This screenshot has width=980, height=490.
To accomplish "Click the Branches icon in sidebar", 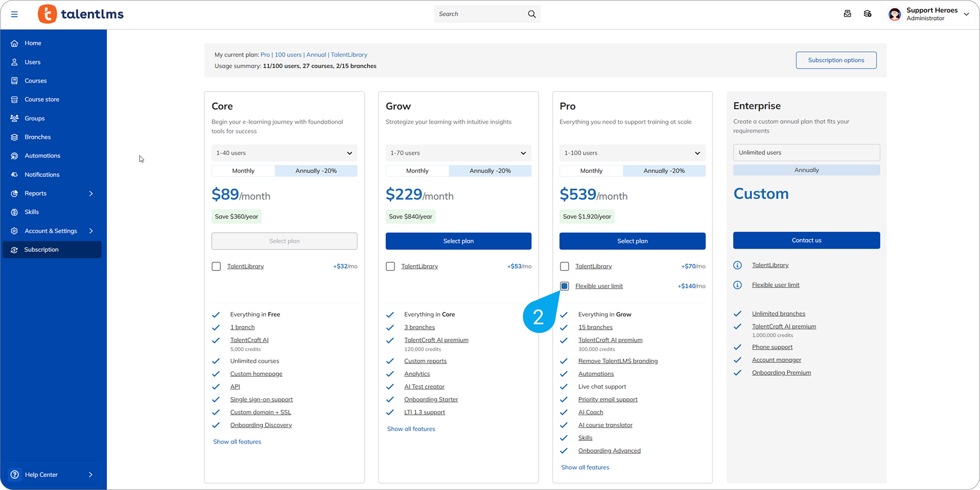I will pos(14,137).
